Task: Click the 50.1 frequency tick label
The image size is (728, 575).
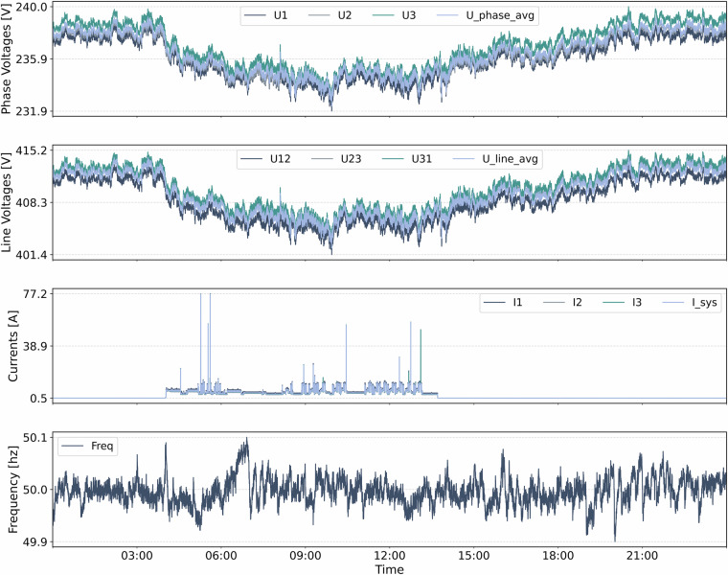Action: 35,438
